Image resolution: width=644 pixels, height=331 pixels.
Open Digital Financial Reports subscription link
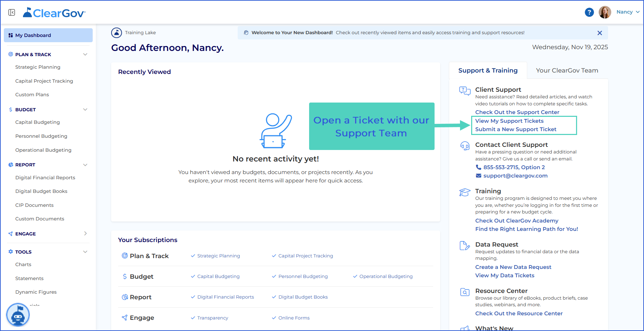(226, 297)
